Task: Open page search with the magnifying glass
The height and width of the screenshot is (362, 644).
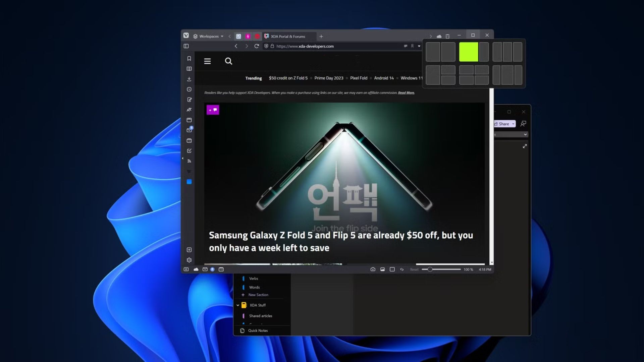Action: pos(228,61)
